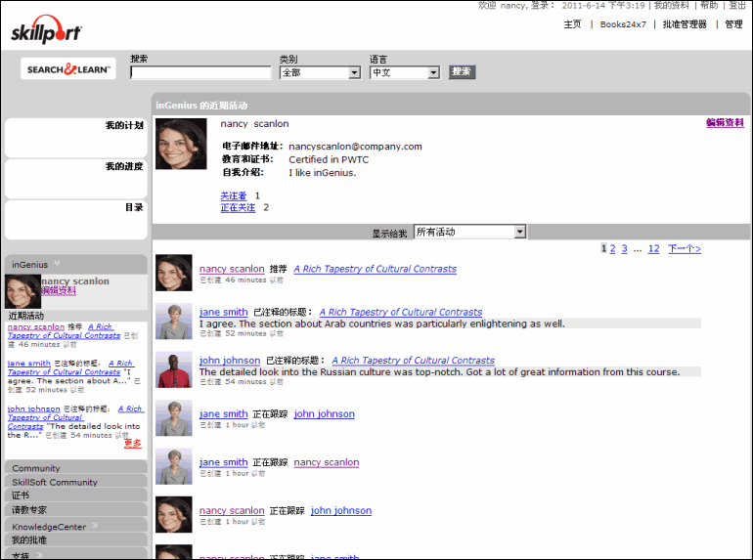The width and height of the screenshot is (753, 560).
Task: Open Community sidebar section
Action: (76, 468)
